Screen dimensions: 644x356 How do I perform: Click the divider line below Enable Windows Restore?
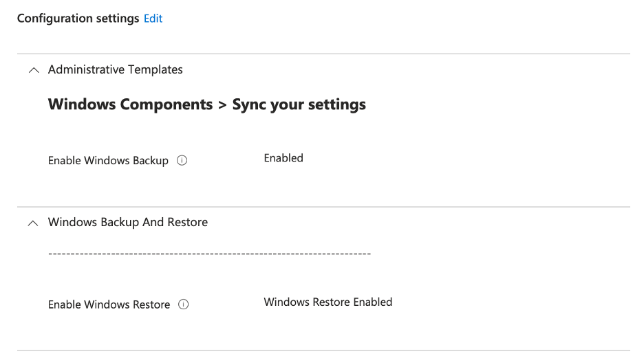pos(323,351)
